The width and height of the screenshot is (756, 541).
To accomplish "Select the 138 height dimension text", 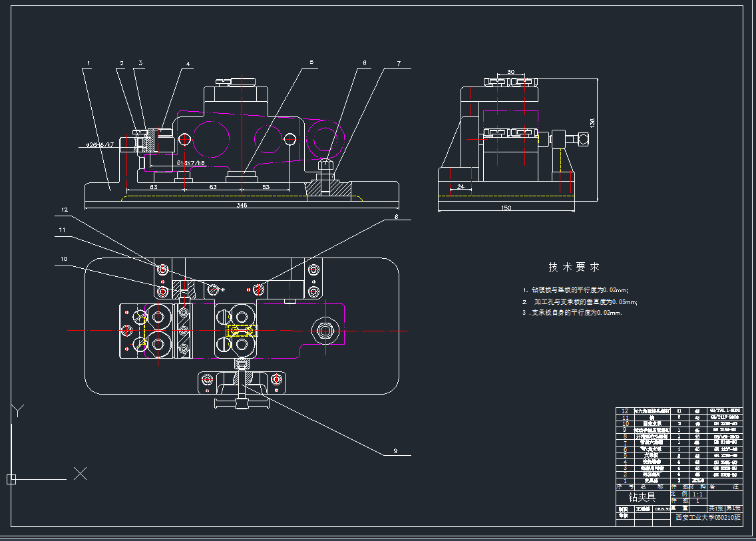I will [592, 122].
